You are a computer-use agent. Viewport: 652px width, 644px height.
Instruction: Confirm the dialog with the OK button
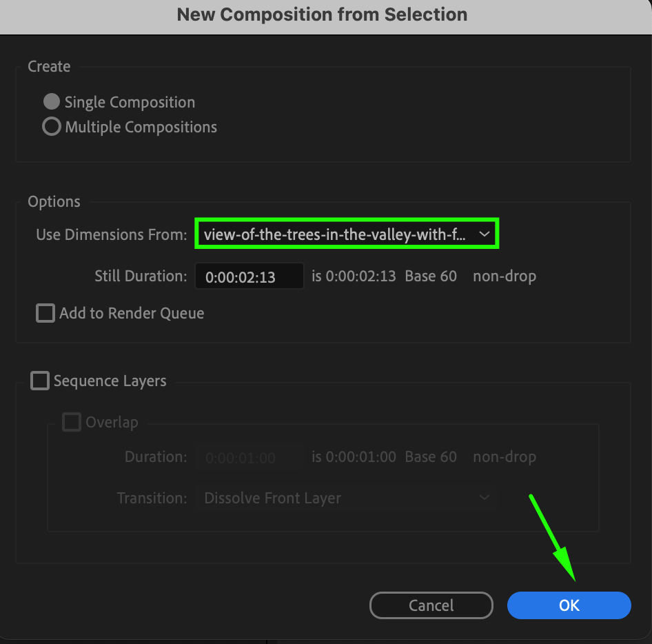(569, 605)
